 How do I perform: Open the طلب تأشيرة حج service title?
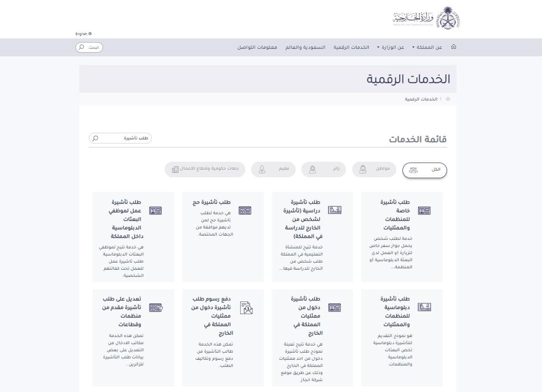pyautogui.click(x=212, y=202)
